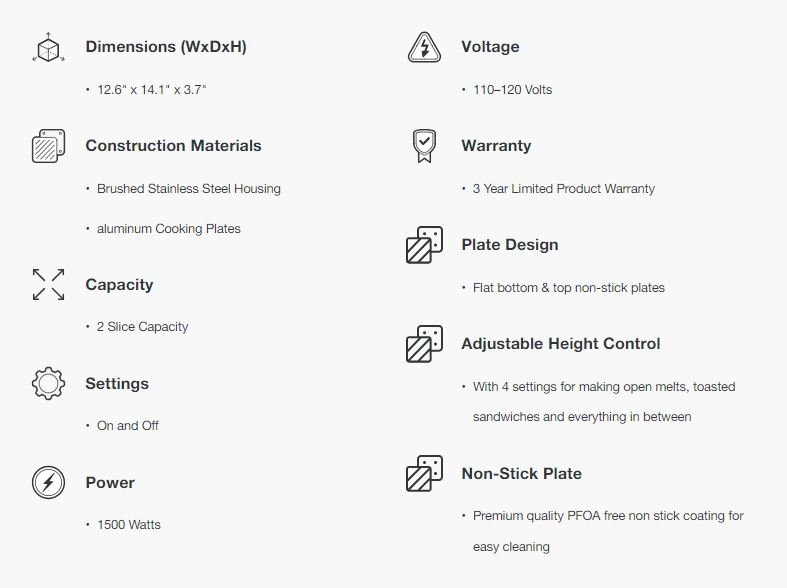This screenshot has width=787, height=588.
Task: Click the 3 Year Limited Product Warranty text
Action: (x=563, y=189)
